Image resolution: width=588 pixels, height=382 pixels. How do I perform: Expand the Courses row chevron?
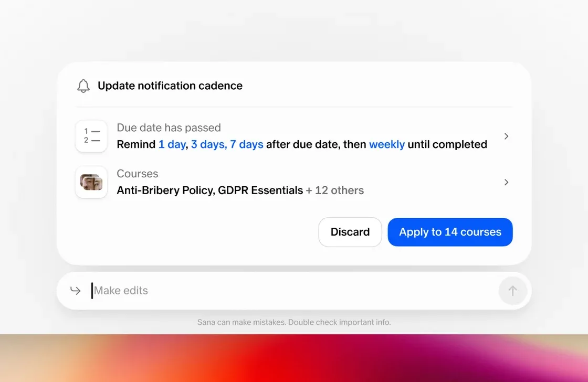(506, 182)
